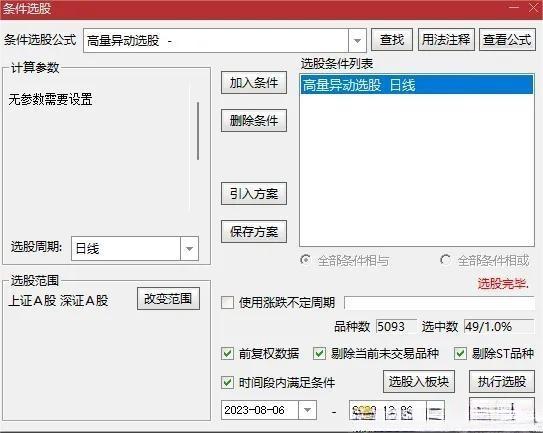
Task: Open 用法注释 usage notes
Action: 446,40
